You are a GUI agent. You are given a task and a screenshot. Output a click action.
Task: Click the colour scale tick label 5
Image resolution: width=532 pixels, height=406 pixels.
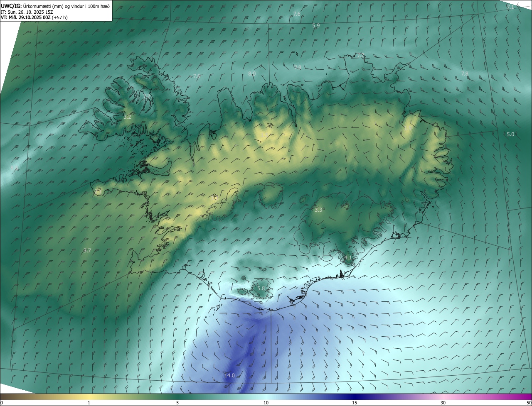point(177,403)
